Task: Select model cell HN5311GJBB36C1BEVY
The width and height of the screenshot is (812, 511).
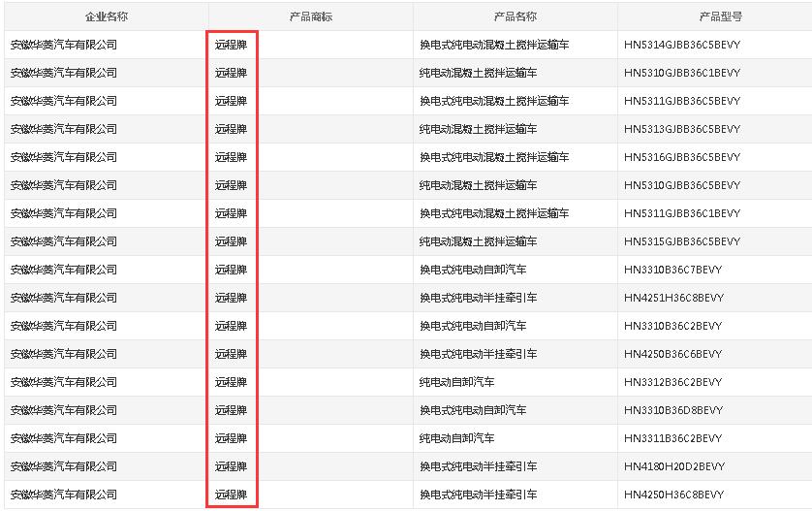Action: coord(682,213)
